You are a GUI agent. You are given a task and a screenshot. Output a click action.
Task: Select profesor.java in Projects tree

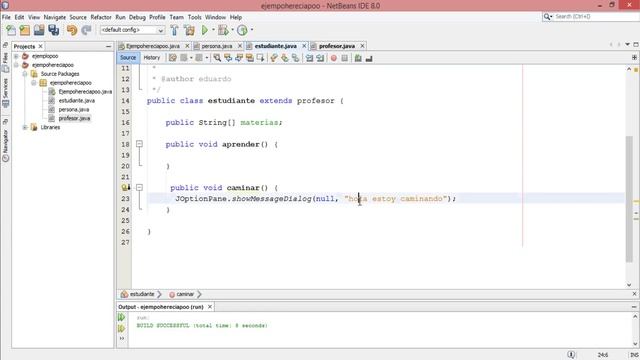tap(74, 118)
